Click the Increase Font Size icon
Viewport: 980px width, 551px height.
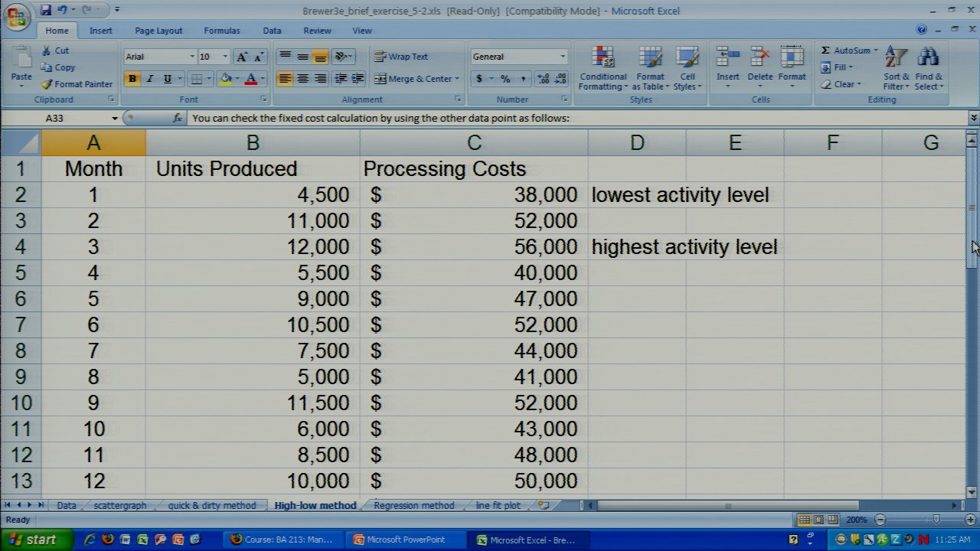click(x=242, y=57)
